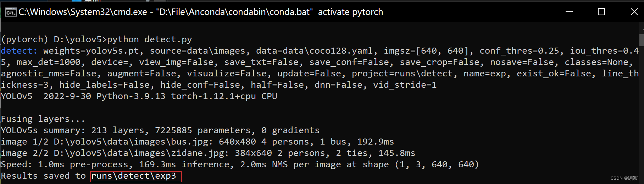The width and height of the screenshot is (644, 184).
Task: Click the 'weights=yolov5s.pt' argument
Action: (x=91, y=51)
